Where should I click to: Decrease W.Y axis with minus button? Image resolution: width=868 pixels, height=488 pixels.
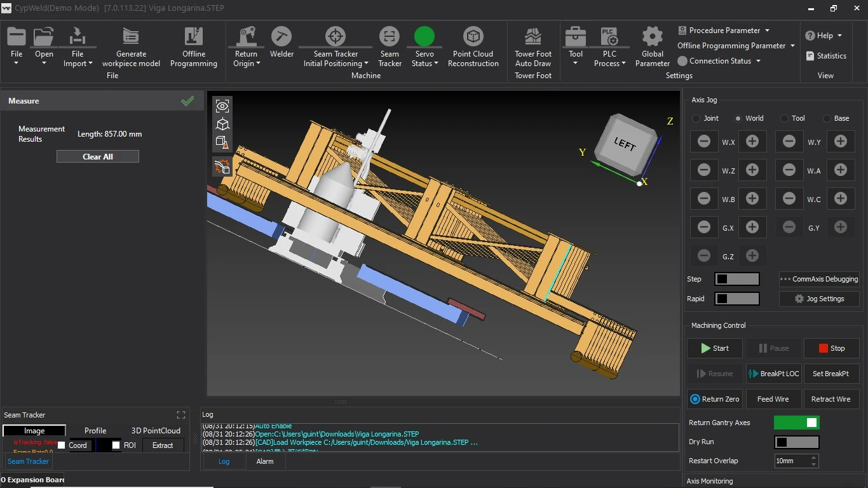point(789,142)
